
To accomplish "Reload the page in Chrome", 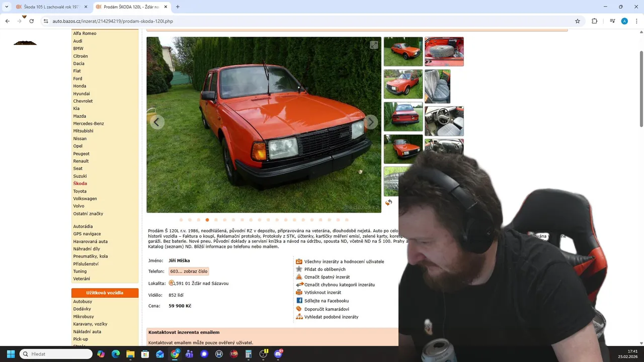I will tap(31, 21).
